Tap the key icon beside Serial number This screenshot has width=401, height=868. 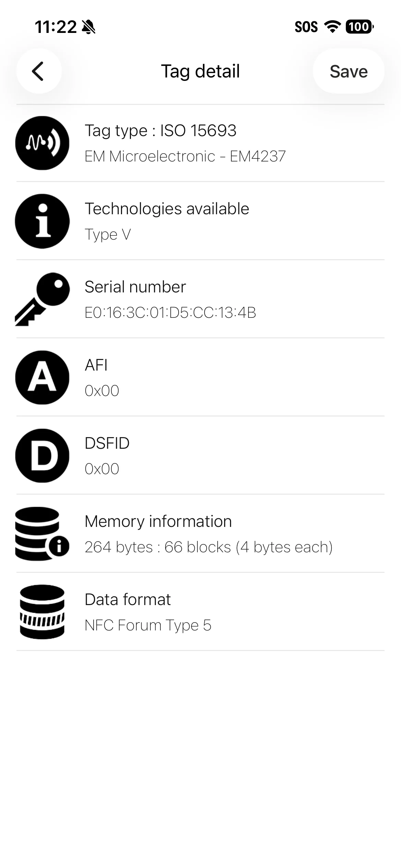click(42, 299)
